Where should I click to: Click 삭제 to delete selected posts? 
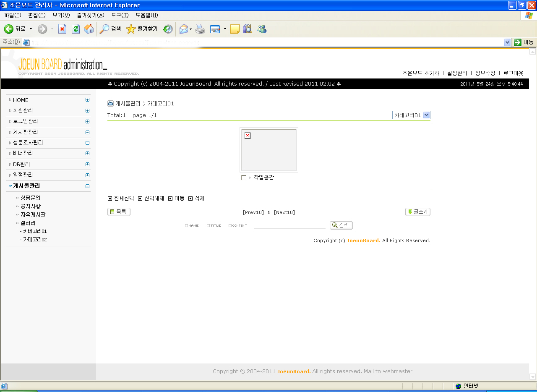tap(196, 198)
